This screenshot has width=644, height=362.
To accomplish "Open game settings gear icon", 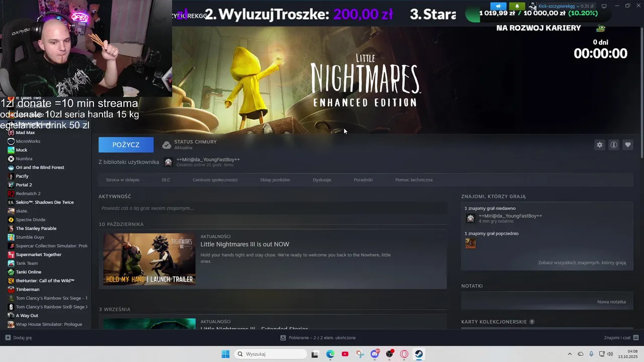I will (x=599, y=145).
